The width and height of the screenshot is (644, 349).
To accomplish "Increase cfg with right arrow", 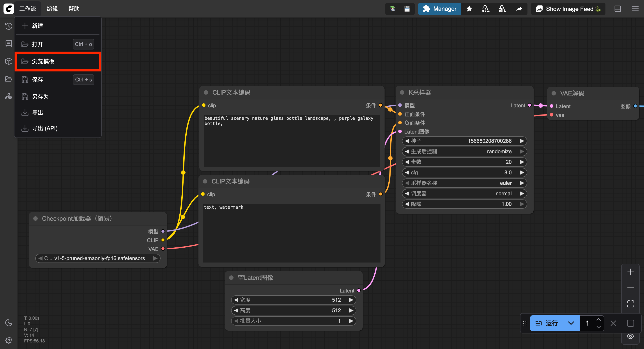I will (x=522, y=172).
